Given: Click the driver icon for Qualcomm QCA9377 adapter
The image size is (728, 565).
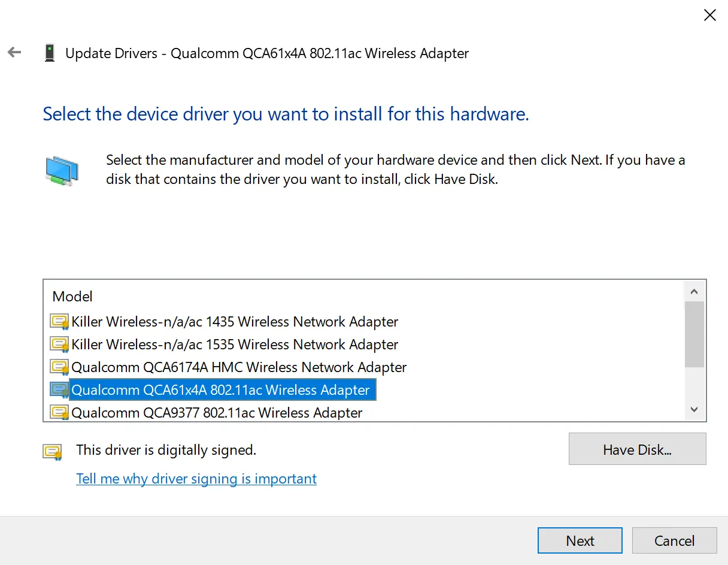Looking at the screenshot, I should click(59, 412).
